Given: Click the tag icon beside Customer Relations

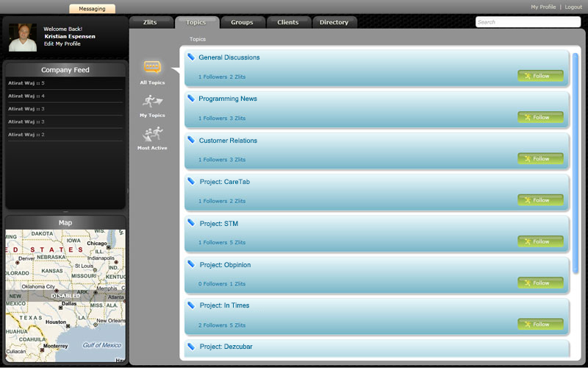Looking at the screenshot, I should coord(191,140).
